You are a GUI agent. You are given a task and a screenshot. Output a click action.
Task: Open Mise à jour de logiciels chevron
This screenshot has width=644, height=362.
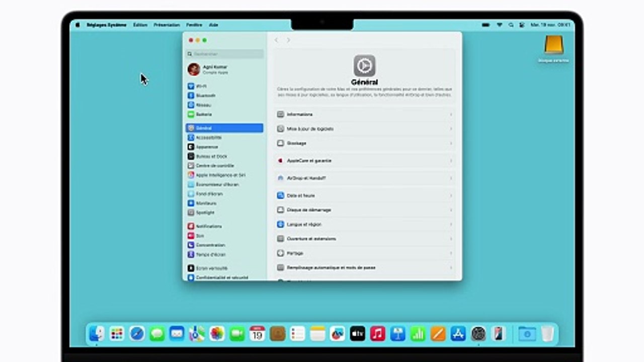[x=451, y=129]
